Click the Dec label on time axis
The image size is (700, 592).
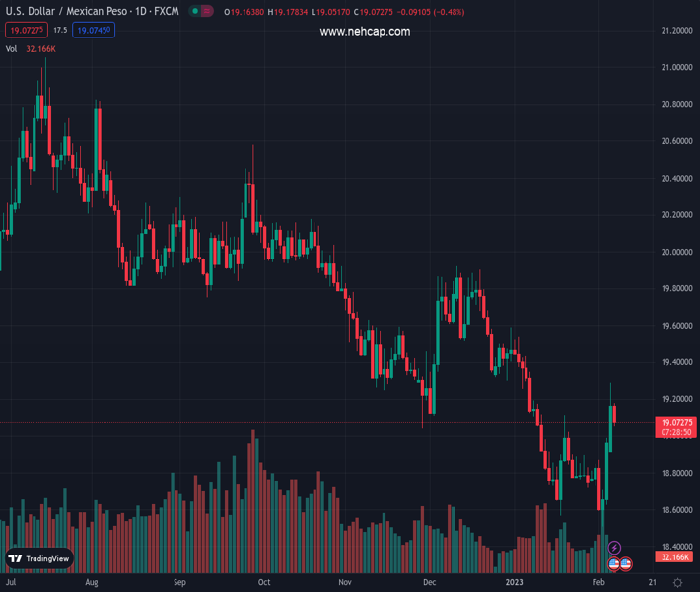click(x=429, y=582)
